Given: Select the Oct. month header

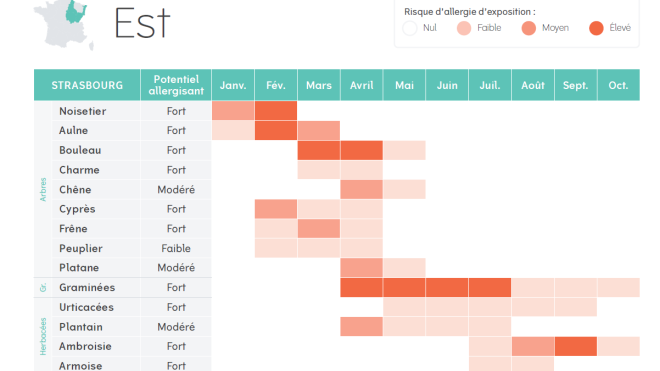Looking at the screenshot, I should tap(618, 85).
